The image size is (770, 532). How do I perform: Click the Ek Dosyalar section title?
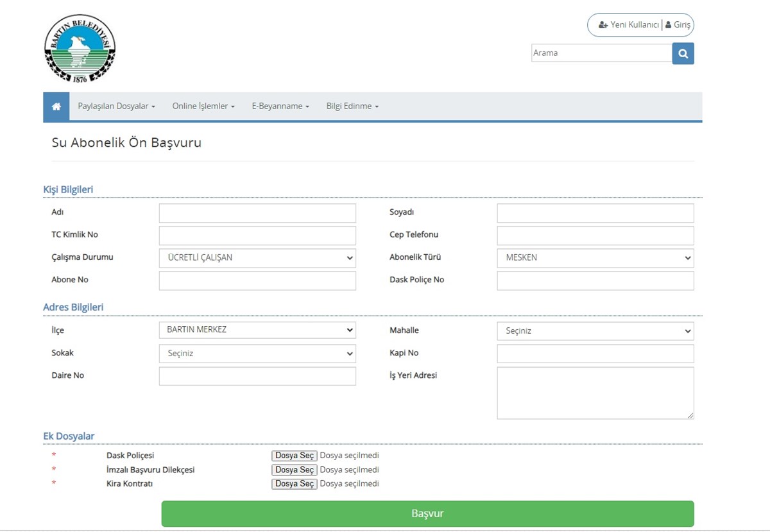(69, 436)
